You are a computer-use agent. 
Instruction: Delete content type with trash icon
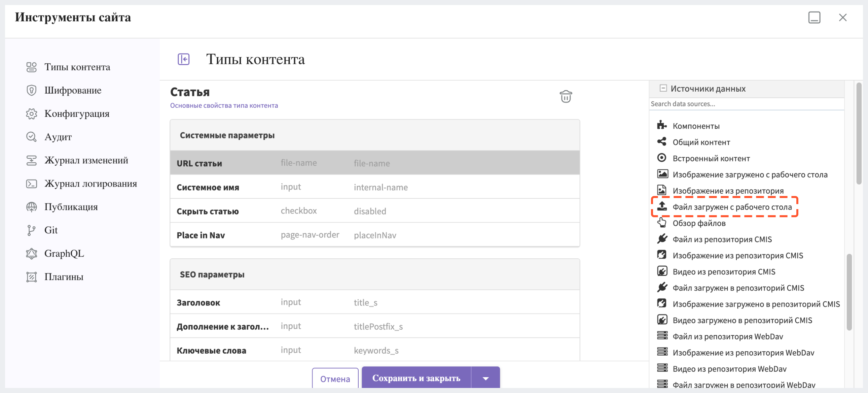pos(566,96)
